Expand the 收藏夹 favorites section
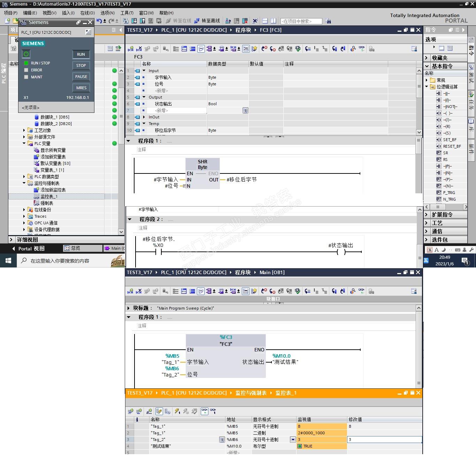 tap(427, 58)
